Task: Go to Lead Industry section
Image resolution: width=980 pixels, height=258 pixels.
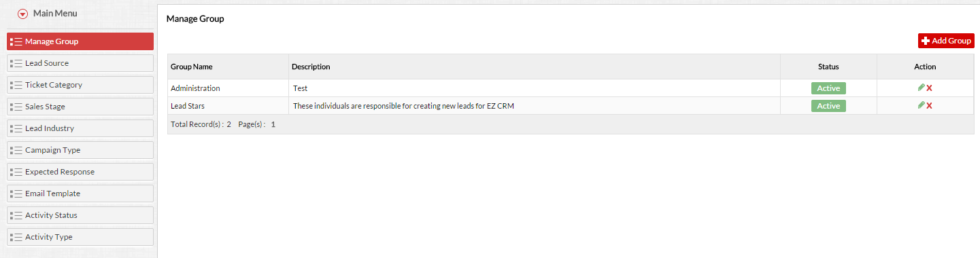Action: click(80, 128)
